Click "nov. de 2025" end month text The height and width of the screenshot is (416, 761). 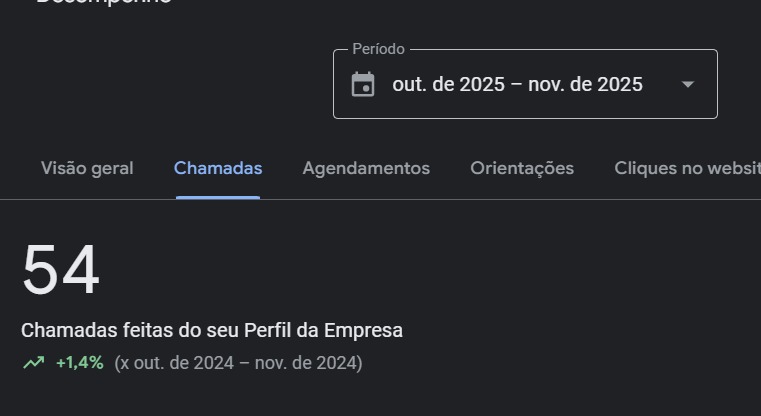(x=585, y=85)
